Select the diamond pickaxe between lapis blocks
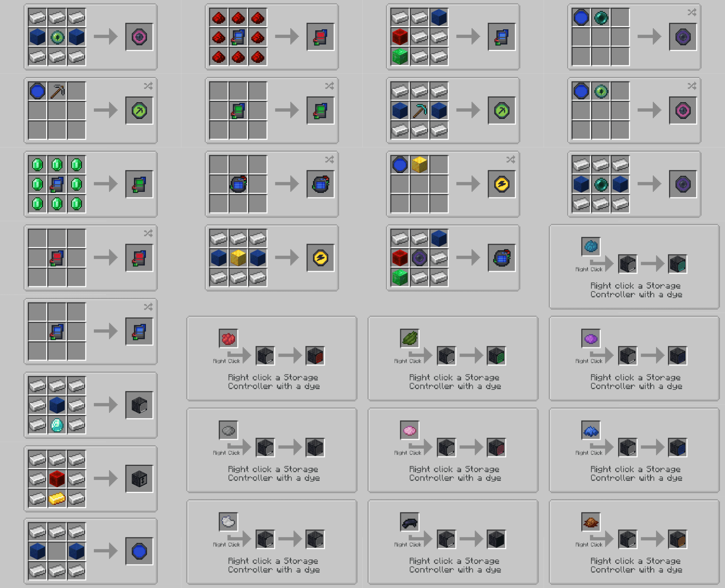725x588 pixels. pyautogui.click(x=419, y=111)
